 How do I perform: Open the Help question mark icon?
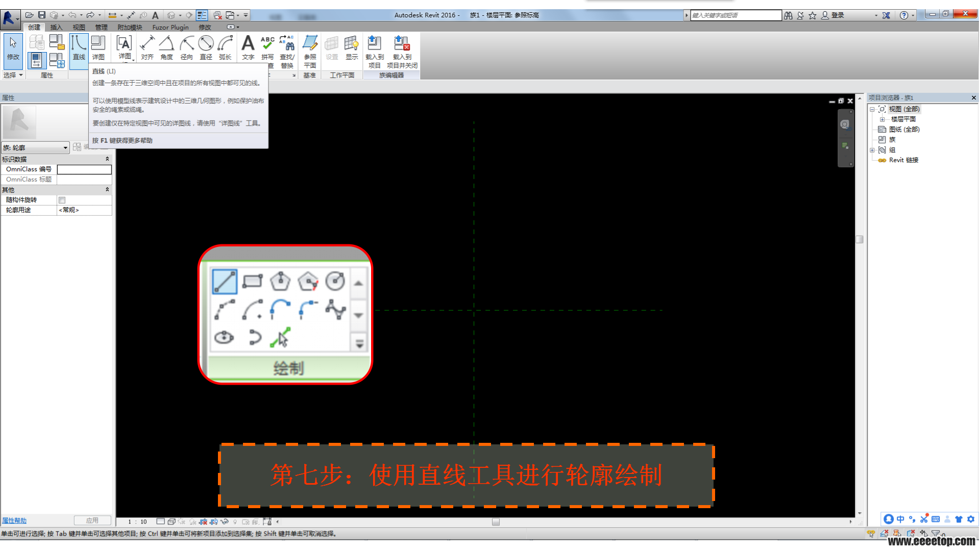[x=904, y=15]
